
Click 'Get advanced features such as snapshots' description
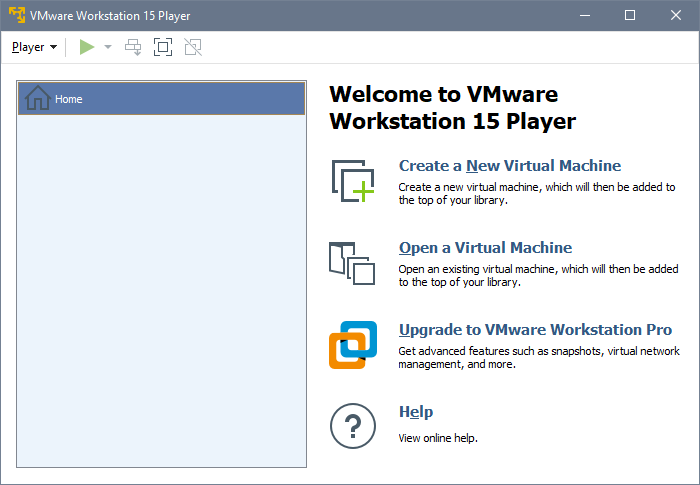pyautogui.click(x=539, y=358)
